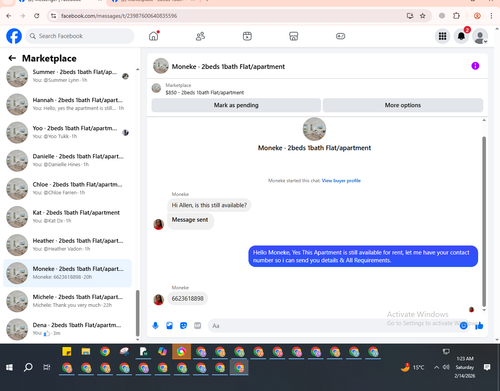500x391 pixels.
Task: Open the purple conversation info icon
Action: pos(475,66)
